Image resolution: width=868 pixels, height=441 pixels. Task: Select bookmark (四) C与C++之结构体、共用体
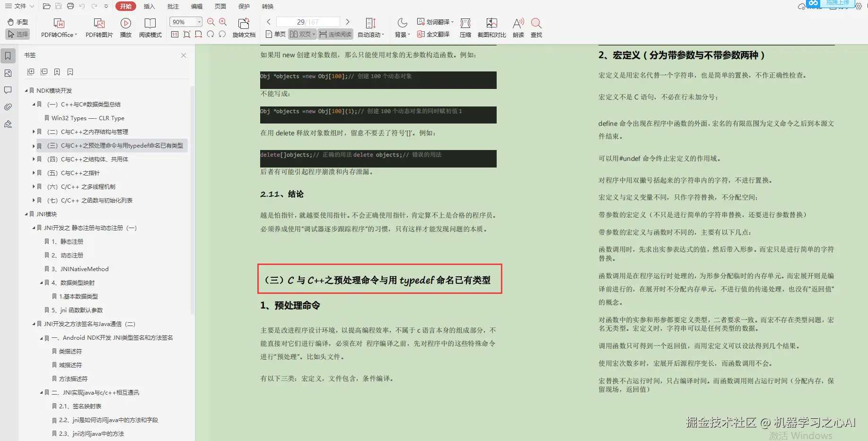(88, 159)
